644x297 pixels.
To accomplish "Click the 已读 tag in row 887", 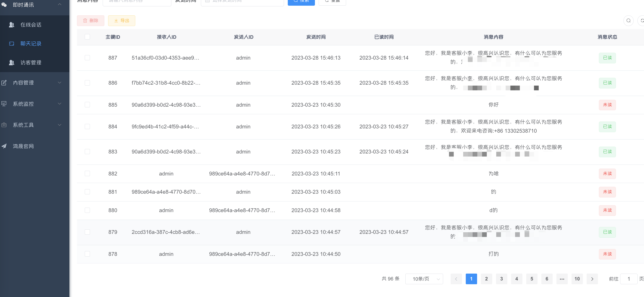I will tap(607, 58).
